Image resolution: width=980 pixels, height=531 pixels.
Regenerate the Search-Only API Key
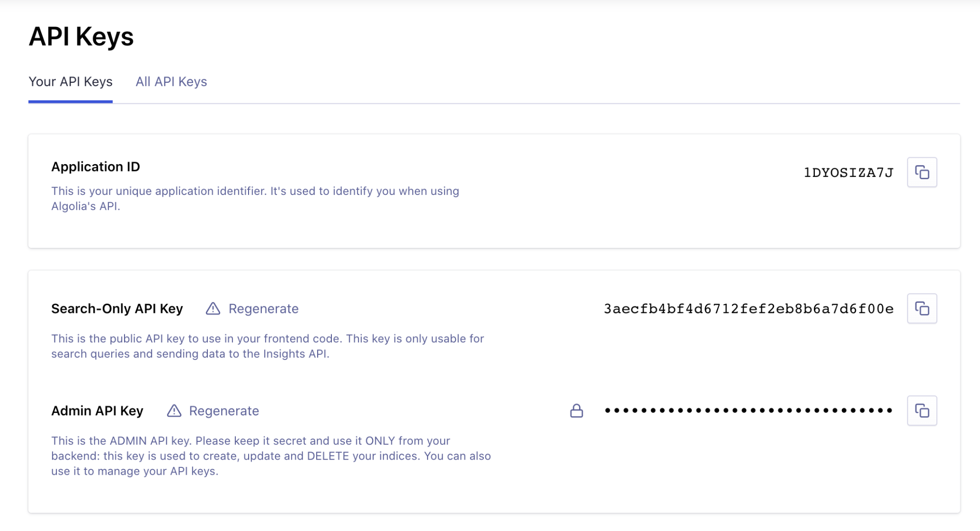tap(263, 309)
